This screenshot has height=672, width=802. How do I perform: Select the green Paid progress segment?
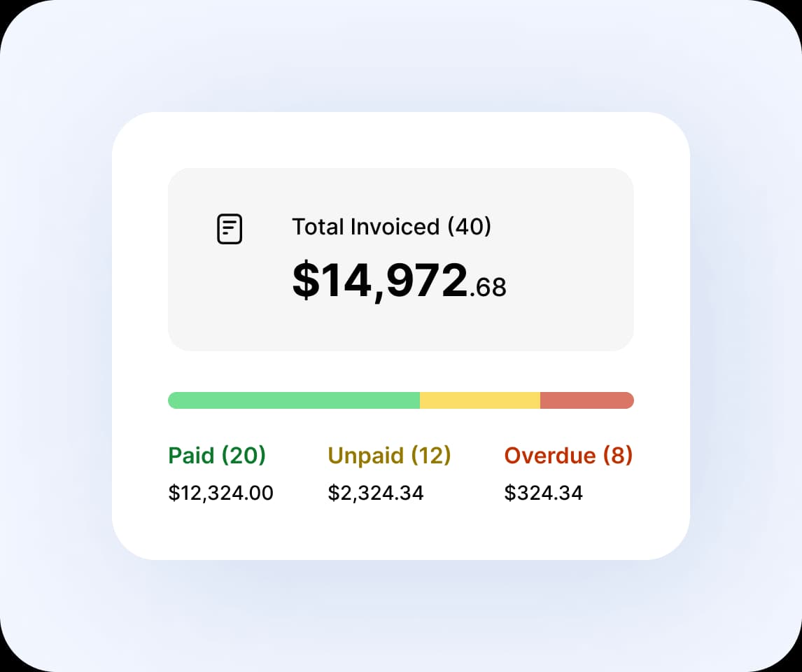coord(294,400)
